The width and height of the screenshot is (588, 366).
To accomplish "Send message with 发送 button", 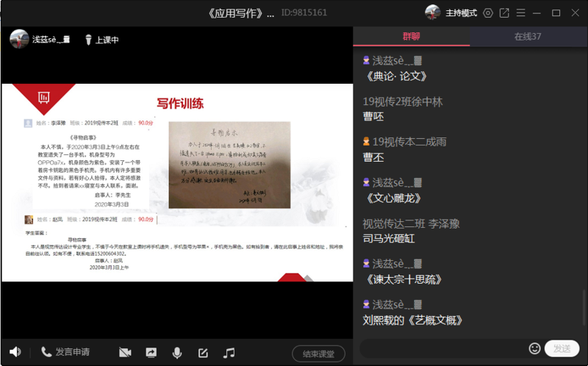I will click(562, 348).
